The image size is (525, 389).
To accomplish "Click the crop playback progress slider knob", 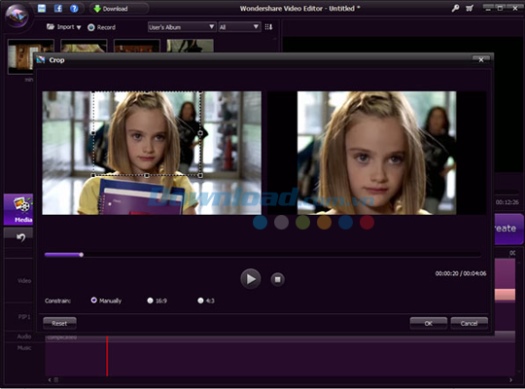I will (81, 255).
